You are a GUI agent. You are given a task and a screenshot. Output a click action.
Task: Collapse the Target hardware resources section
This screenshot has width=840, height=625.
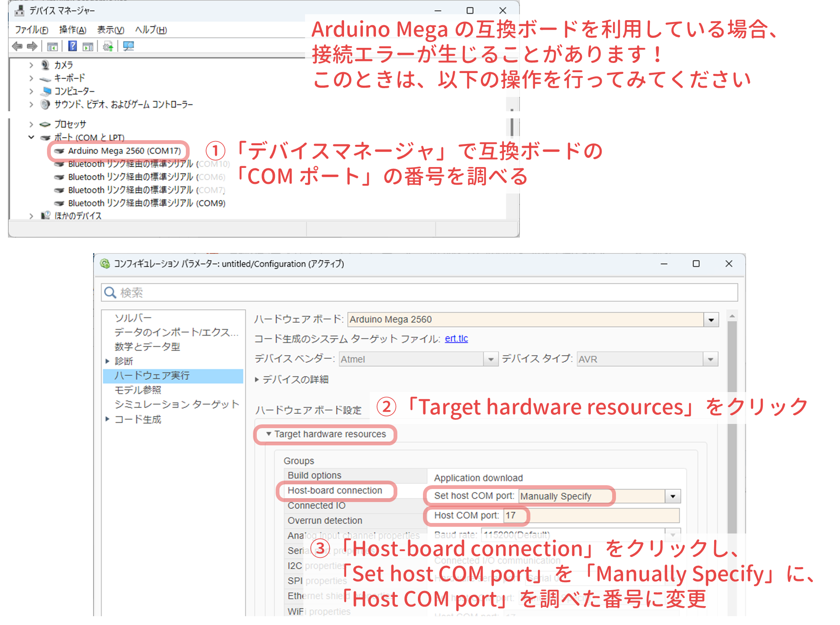tap(269, 434)
